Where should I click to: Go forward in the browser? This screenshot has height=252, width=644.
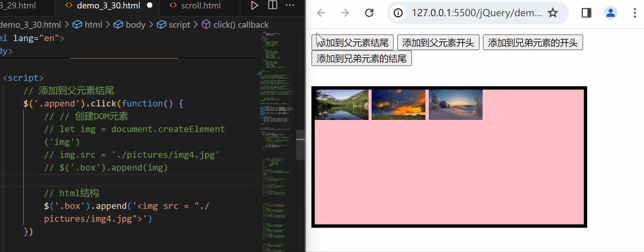pyautogui.click(x=345, y=13)
